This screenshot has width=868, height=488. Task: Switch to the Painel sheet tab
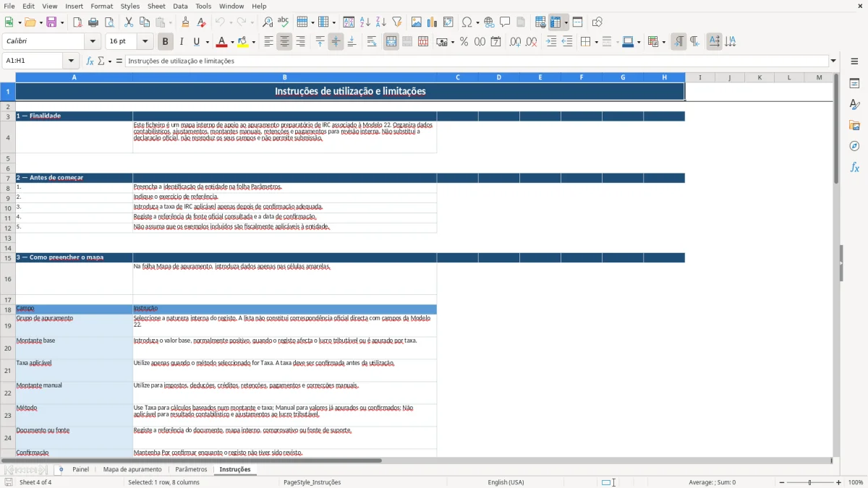81,469
